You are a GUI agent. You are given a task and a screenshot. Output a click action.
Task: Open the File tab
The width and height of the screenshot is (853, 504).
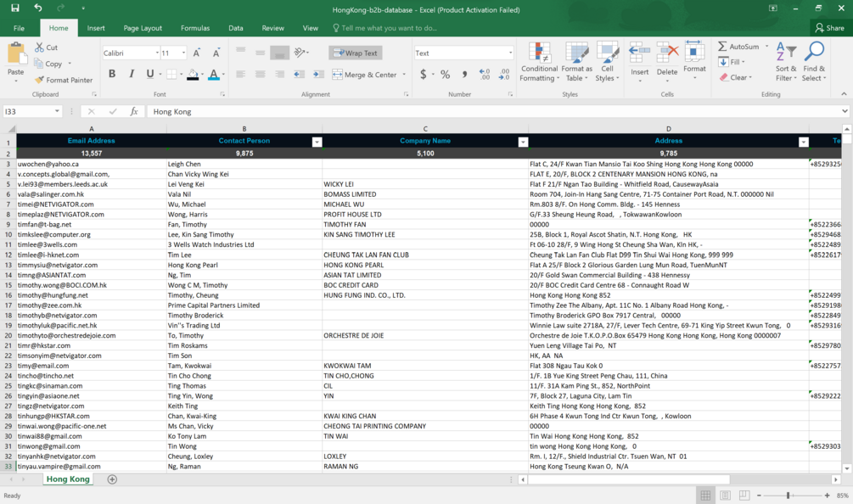19,28
